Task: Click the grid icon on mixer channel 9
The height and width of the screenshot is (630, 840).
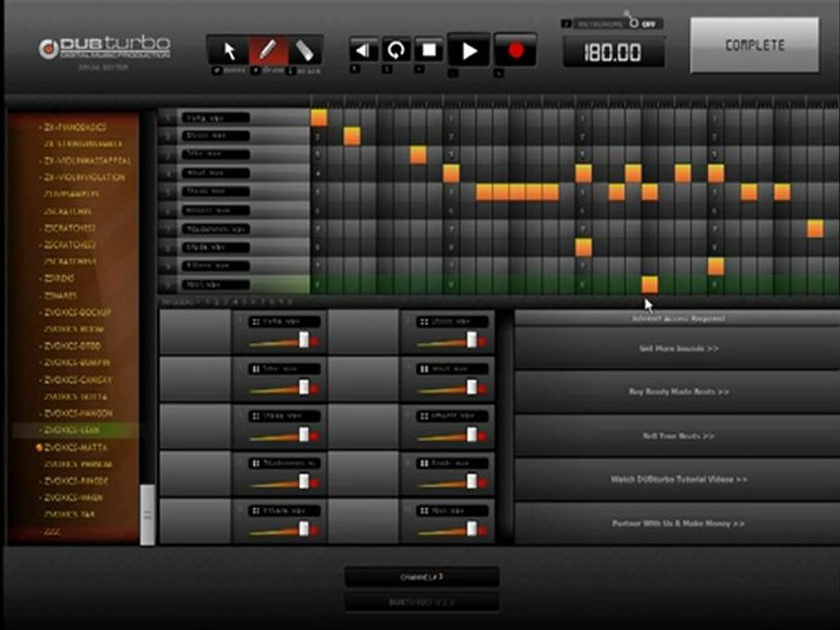Action: [256, 510]
